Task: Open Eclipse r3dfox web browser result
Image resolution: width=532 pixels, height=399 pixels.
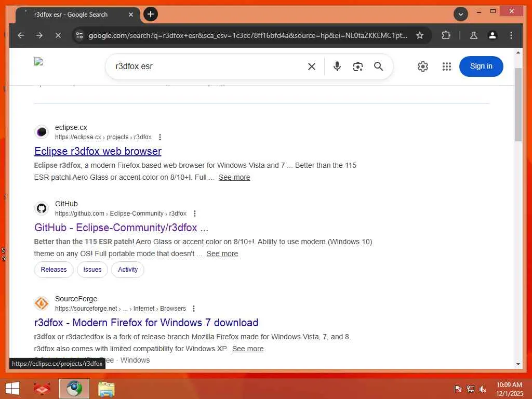Action: point(98,151)
